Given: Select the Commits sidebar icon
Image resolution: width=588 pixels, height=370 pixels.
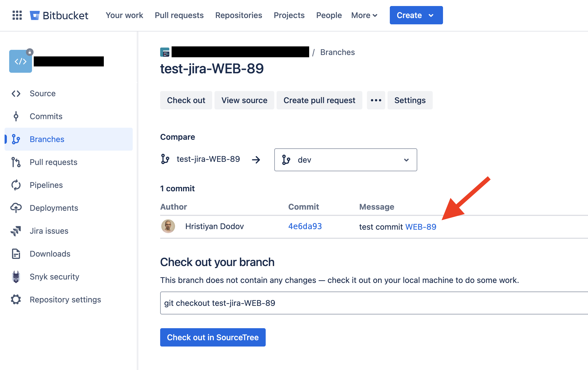Looking at the screenshot, I should [16, 116].
